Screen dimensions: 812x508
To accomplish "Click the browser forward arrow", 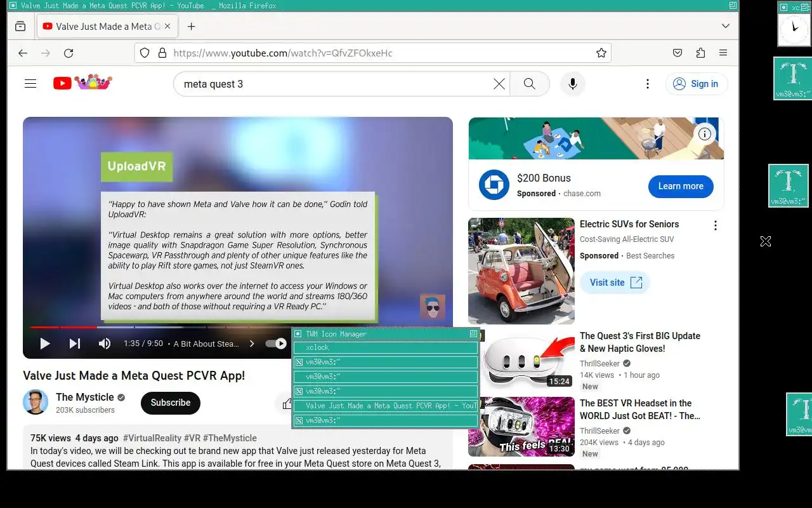I will tap(46, 53).
